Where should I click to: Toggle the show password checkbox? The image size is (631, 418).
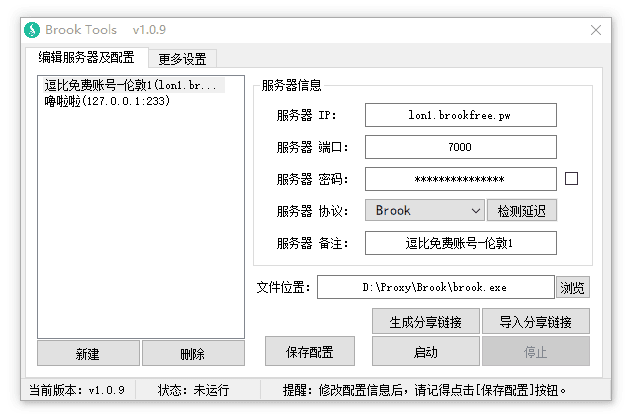[x=572, y=179]
